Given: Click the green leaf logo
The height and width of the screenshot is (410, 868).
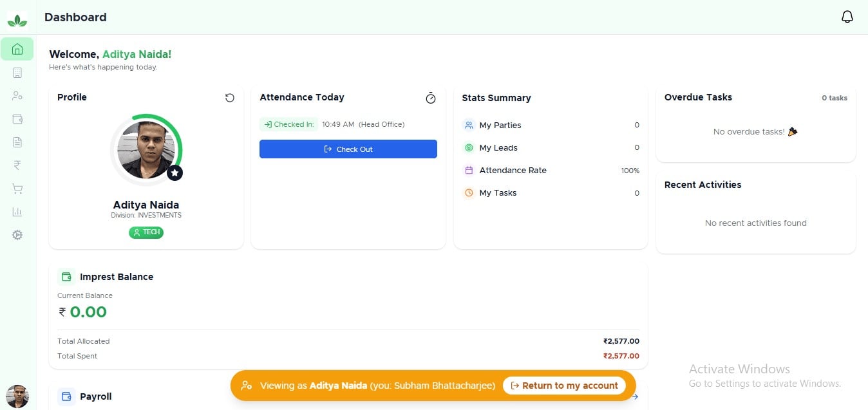Looking at the screenshot, I should coord(17,20).
